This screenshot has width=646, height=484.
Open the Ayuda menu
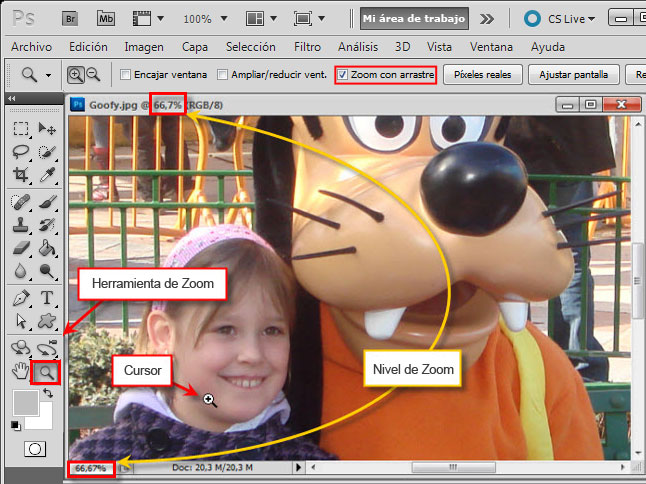tap(548, 47)
